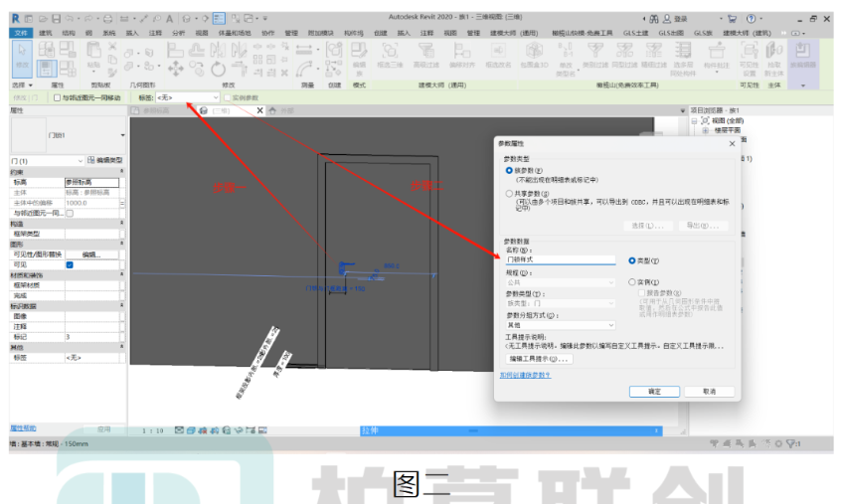Select 实例 radio button in dialog

pos(632,282)
